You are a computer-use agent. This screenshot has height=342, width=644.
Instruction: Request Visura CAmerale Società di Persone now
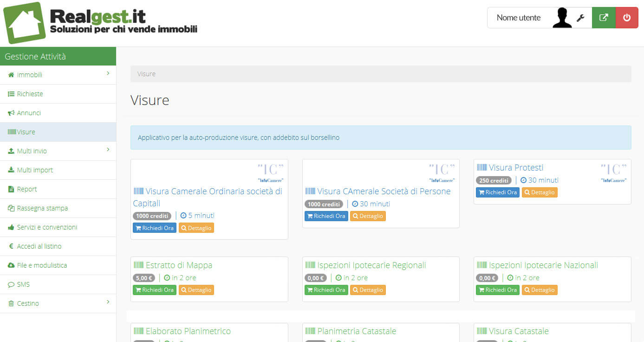pyautogui.click(x=326, y=216)
